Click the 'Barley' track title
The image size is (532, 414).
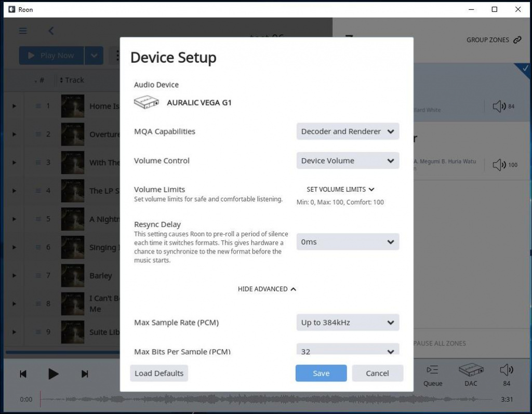pyautogui.click(x=100, y=276)
